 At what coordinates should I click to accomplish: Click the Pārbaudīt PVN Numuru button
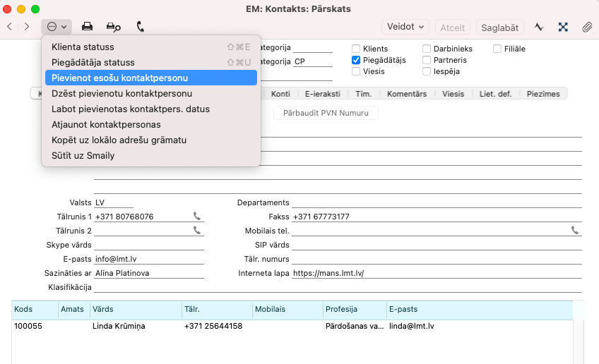coord(326,113)
